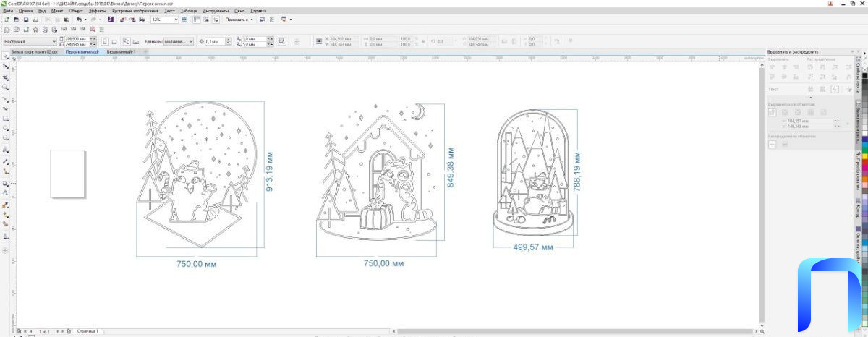Click the Align center horizontally icon in the docker

click(784, 67)
